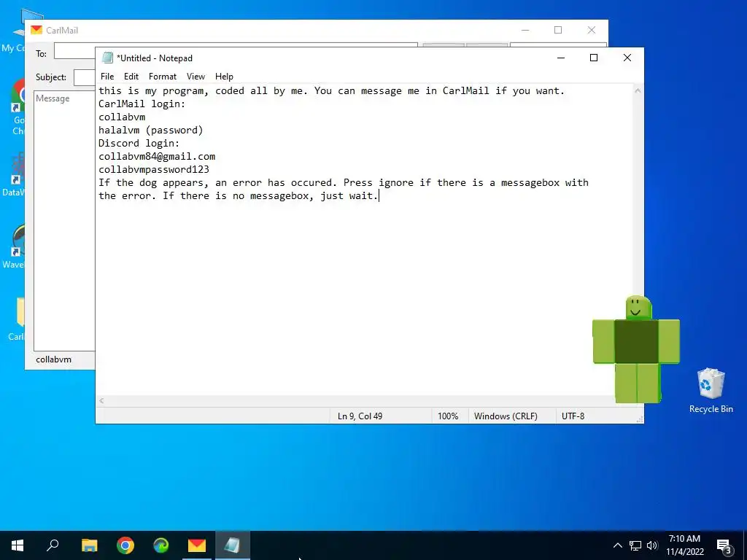747x560 pixels.
Task: Maximize the CarlMail window
Action: click(558, 30)
